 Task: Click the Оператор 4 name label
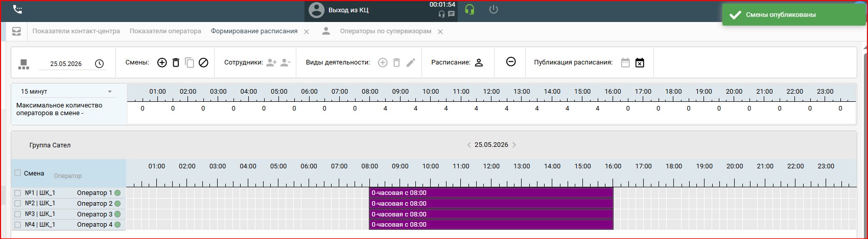pos(95,225)
